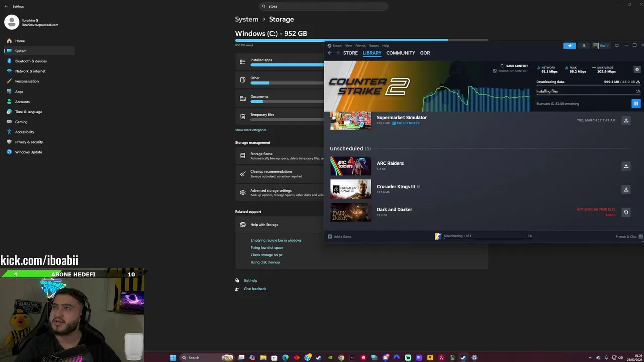Pause the Counter-Strike 2 download in Steam
Screen dimensions: 644x362
636,103
